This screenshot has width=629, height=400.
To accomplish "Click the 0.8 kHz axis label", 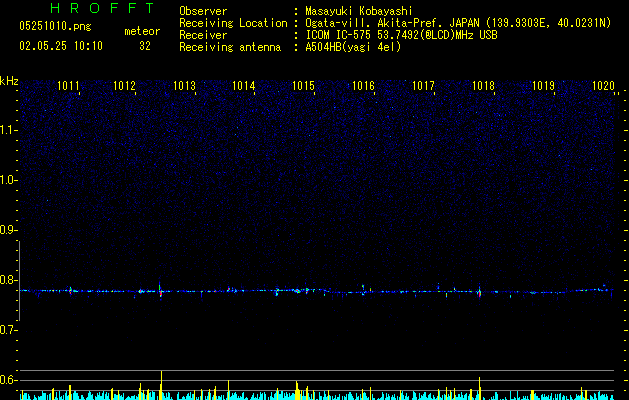I will pos(9,280).
